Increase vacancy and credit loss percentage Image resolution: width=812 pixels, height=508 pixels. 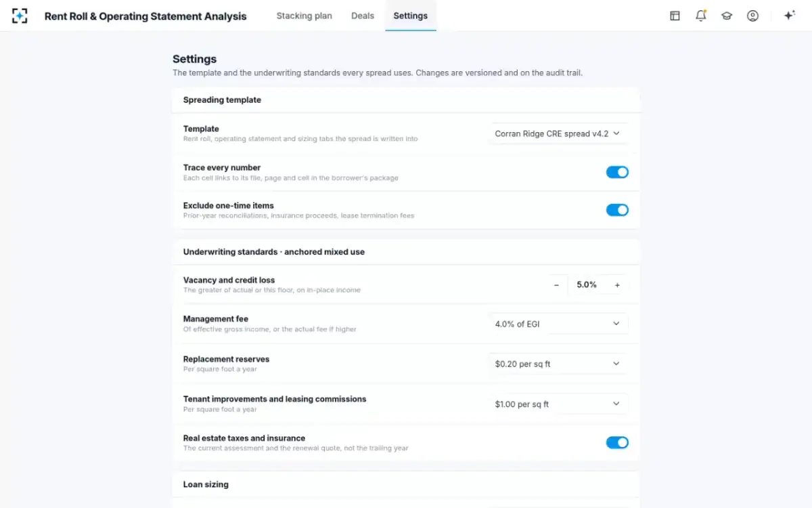click(x=617, y=285)
